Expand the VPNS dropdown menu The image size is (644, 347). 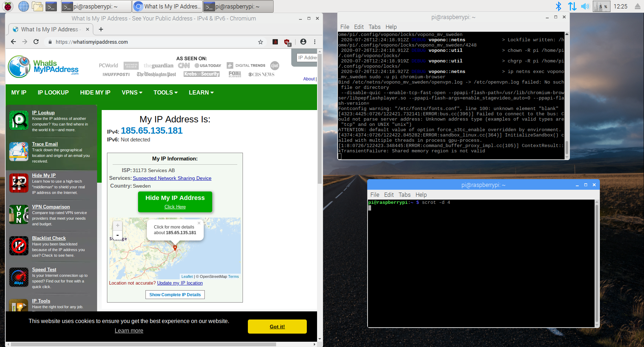(132, 92)
